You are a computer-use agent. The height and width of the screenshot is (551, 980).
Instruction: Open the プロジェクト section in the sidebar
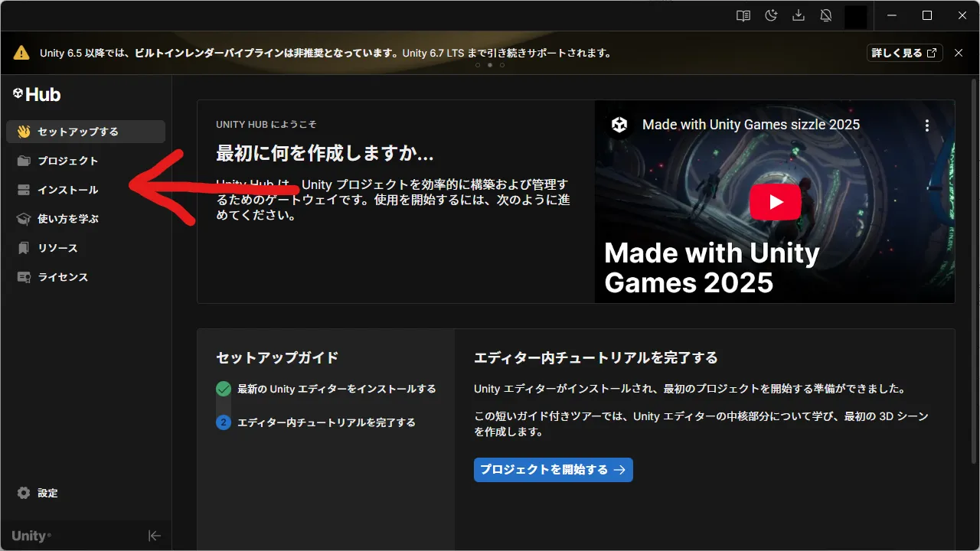coord(68,161)
